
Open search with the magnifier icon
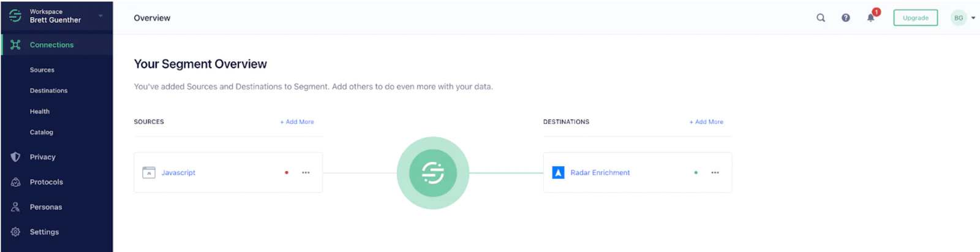[x=821, y=18]
